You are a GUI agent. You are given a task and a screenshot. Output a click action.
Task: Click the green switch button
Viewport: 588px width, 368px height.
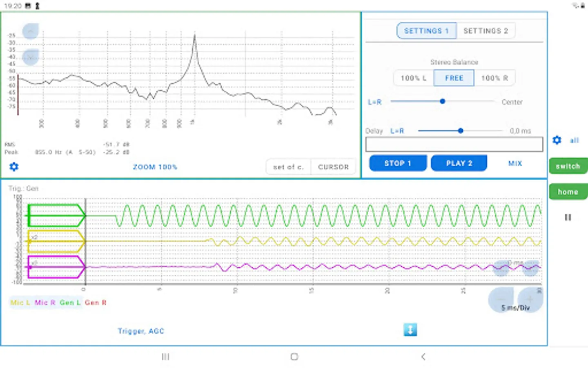point(568,166)
